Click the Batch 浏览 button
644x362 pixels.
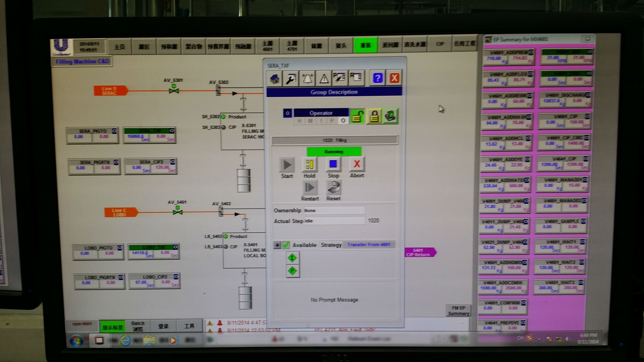pyautogui.click(x=138, y=326)
